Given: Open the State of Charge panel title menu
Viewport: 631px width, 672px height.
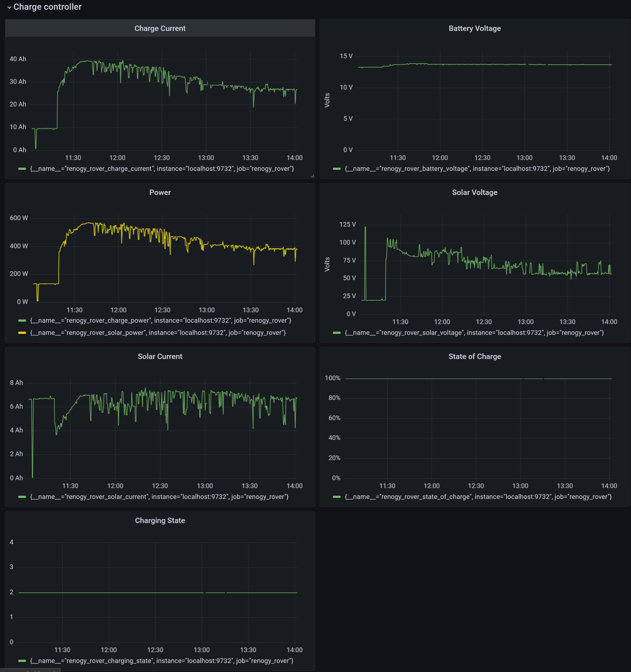Looking at the screenshot, I should tap(474, 357).
